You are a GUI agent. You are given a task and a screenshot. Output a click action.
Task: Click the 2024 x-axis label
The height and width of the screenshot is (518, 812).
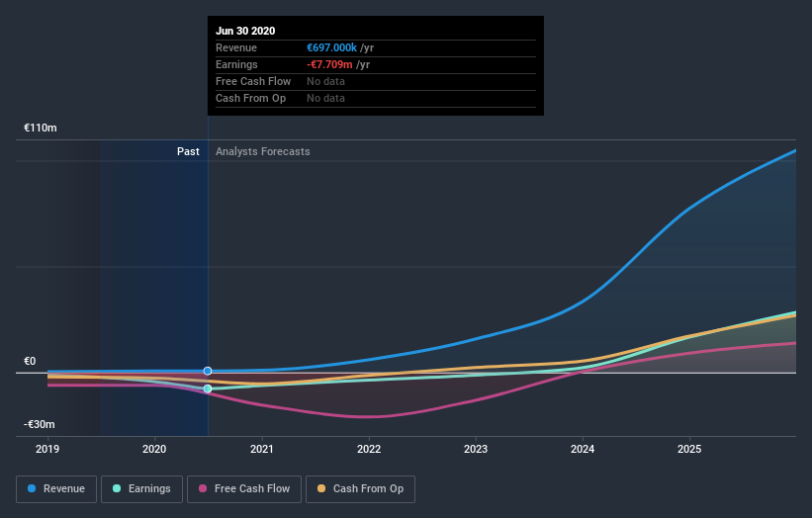(583, 449)
